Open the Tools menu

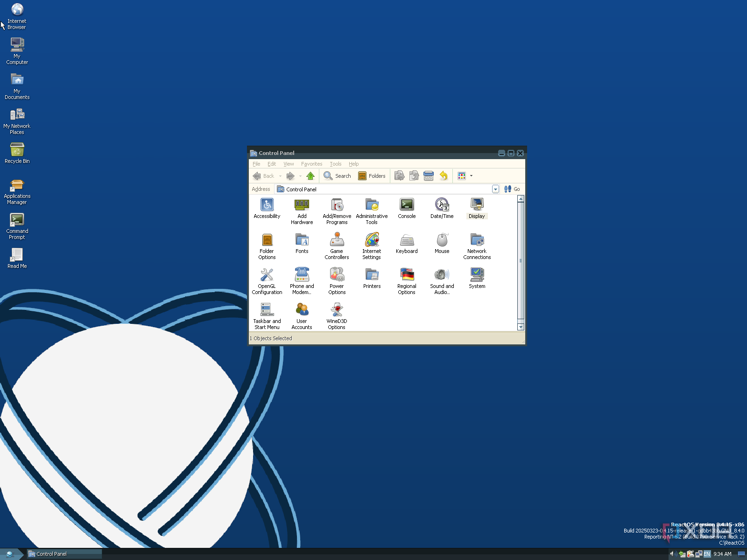(335, 164)
